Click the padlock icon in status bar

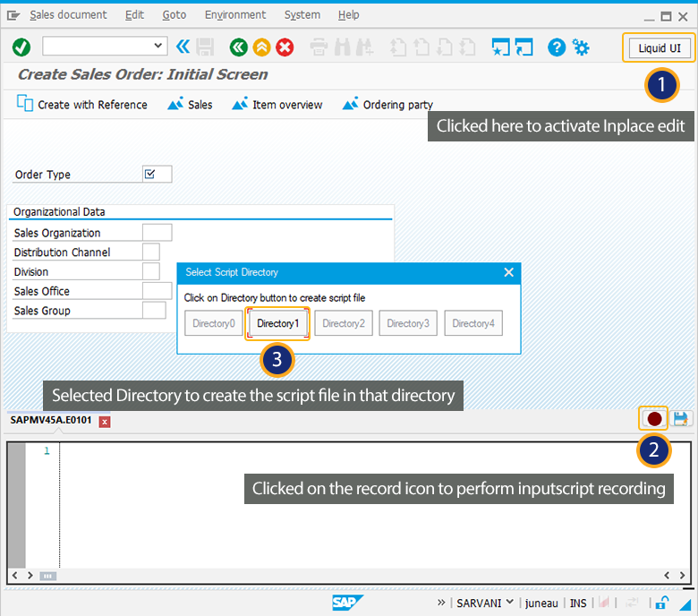click(x=662, y=603)
